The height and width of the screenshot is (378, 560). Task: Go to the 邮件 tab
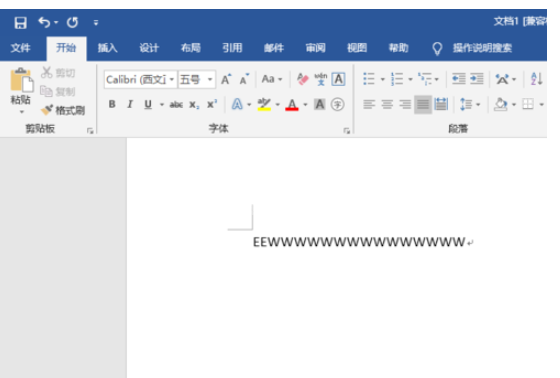click(274, 48)
